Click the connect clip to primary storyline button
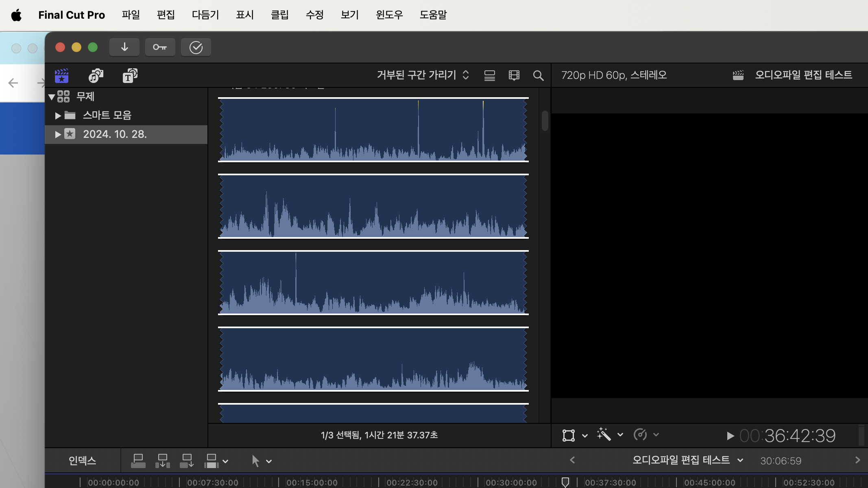Image resolution: width=868 pixels, height=488 pixels. coord(138,461)
